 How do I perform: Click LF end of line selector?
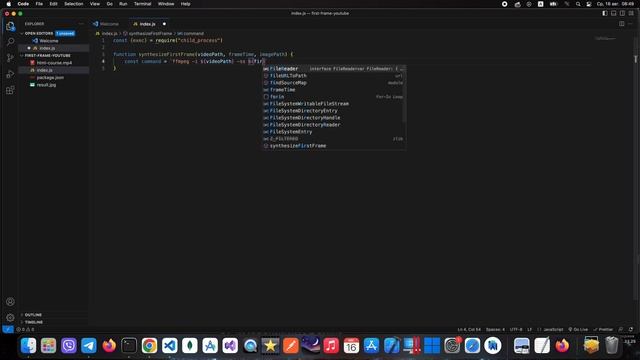[x=530, y=329]
